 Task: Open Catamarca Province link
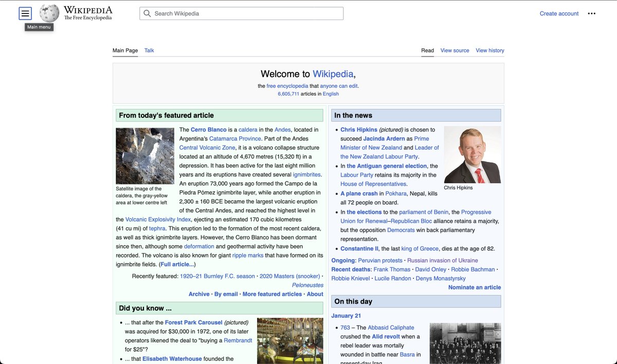[x=235, y=139]
